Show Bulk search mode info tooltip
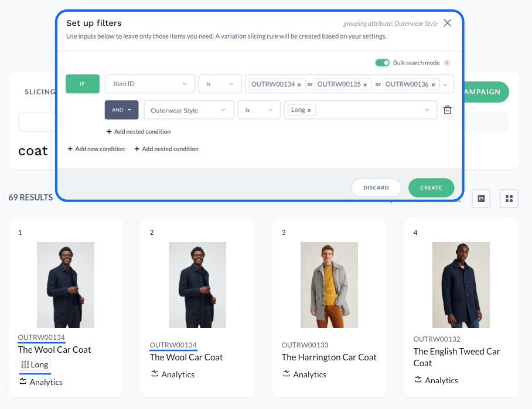532x409 pixels. [x=447, y=63]
